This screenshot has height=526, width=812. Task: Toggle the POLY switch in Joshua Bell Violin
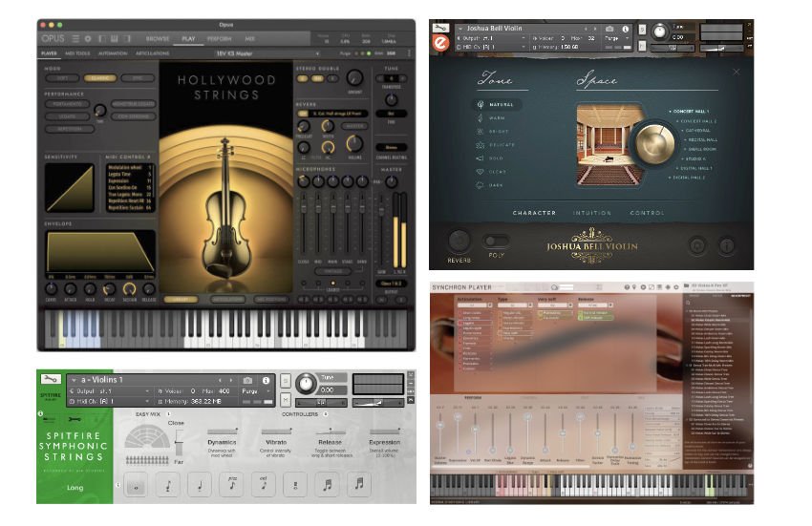[x=496, y=241]
